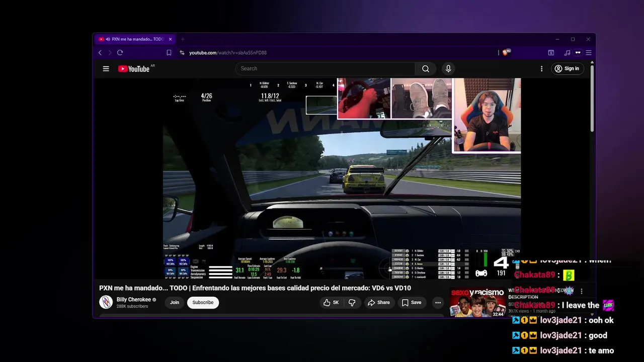
Task: Open YouTube settings three-dot menu
Action: (x=541, y=69)
